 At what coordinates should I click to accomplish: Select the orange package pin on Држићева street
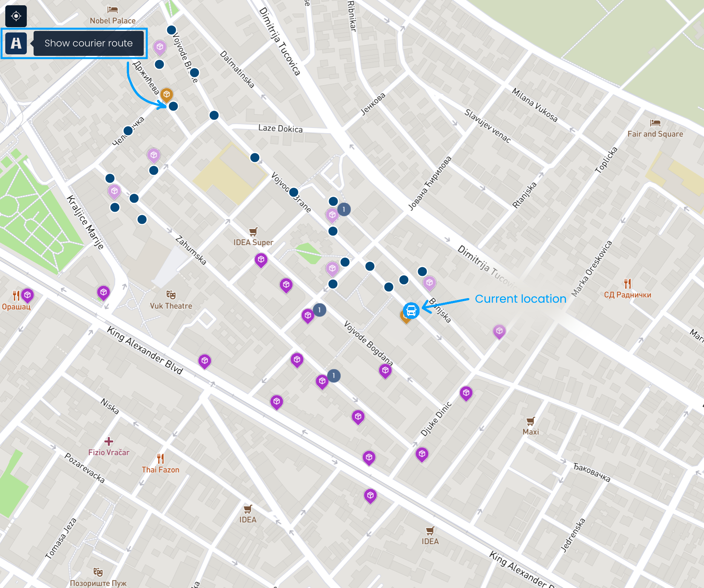166,95
